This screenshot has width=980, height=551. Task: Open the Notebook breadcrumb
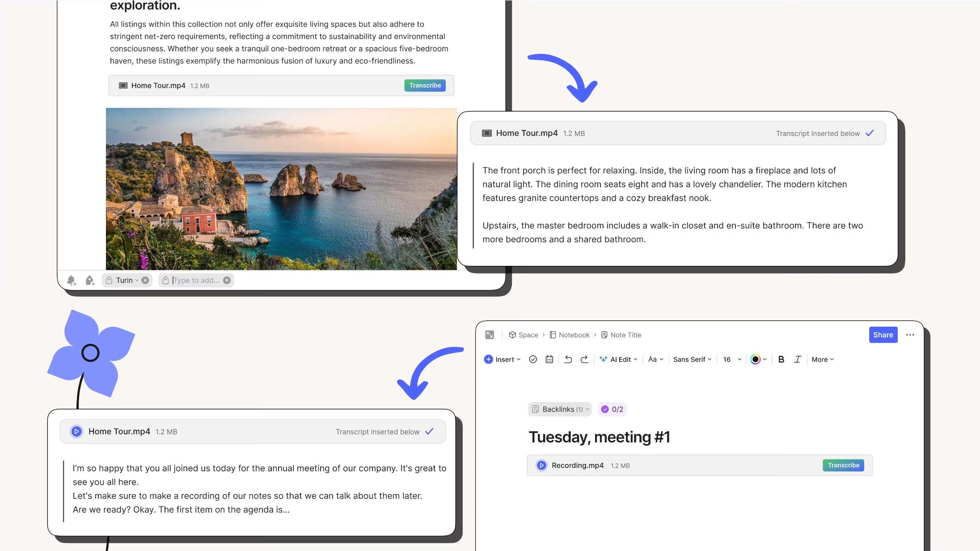570,335
